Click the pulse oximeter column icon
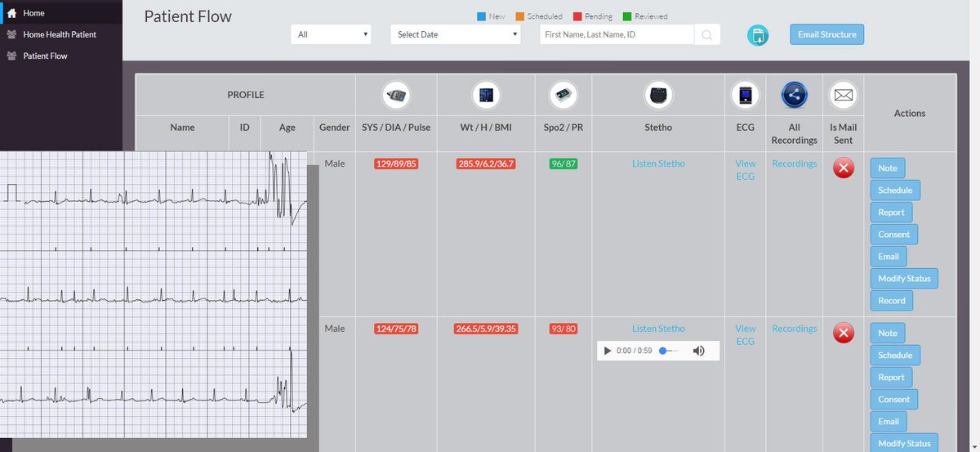This screenshot has width=980, height=452. coord(563,96)
